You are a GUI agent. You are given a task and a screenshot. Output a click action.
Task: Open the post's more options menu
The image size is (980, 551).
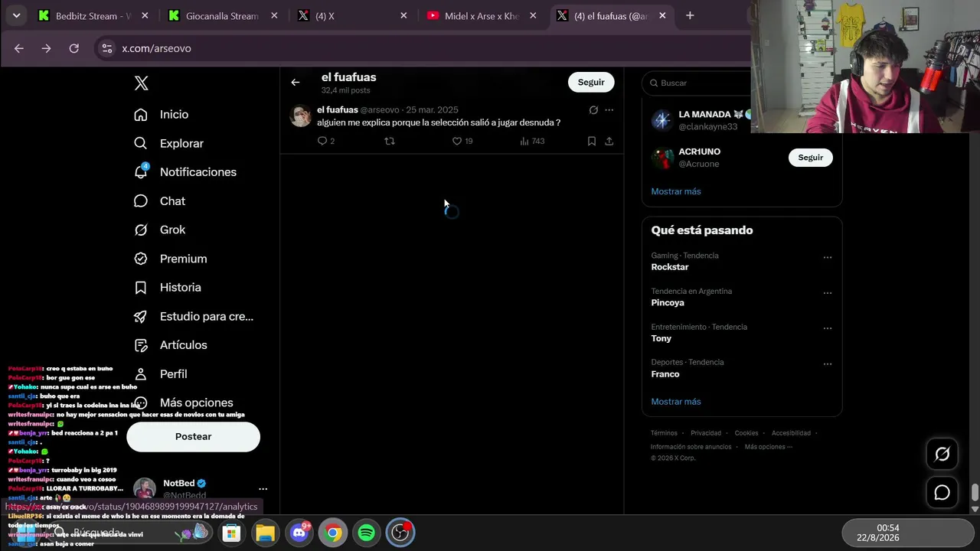click(x=609, y=110)
